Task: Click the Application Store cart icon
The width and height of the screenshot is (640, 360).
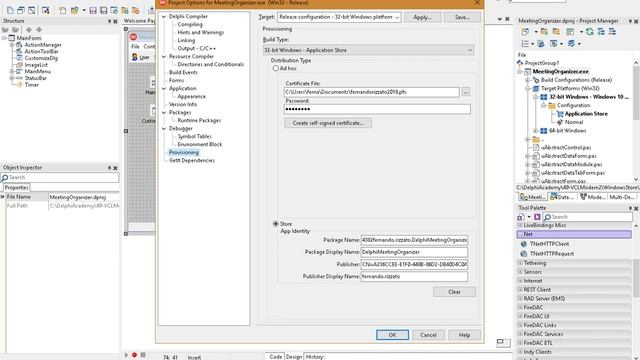Action: (x=560, y=114)
